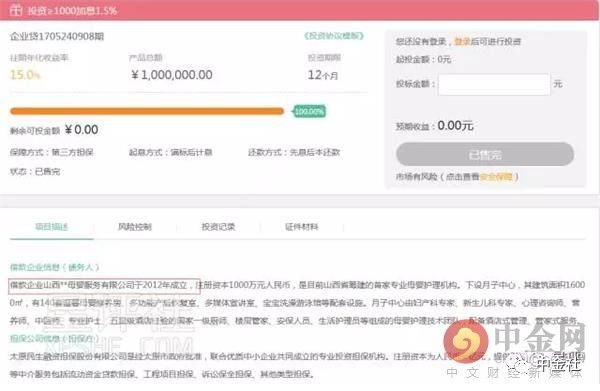Click the orange funding progress bar
Viewport: 600px width, 391px height.
pos(147,111)
